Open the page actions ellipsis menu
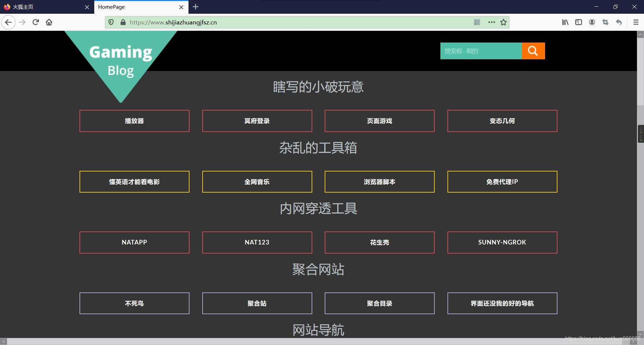Image resolution: width=644 pixels, height=345 pixels. coord(491,22)
